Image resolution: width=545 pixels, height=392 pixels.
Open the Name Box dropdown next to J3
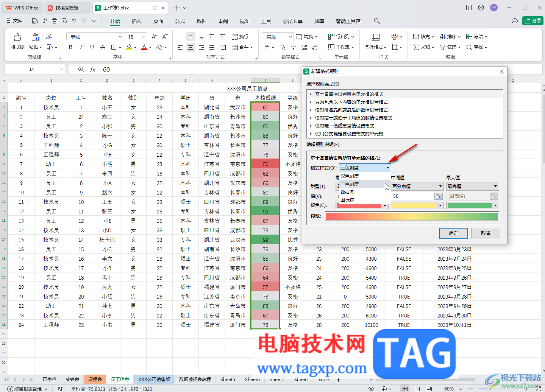61,70
